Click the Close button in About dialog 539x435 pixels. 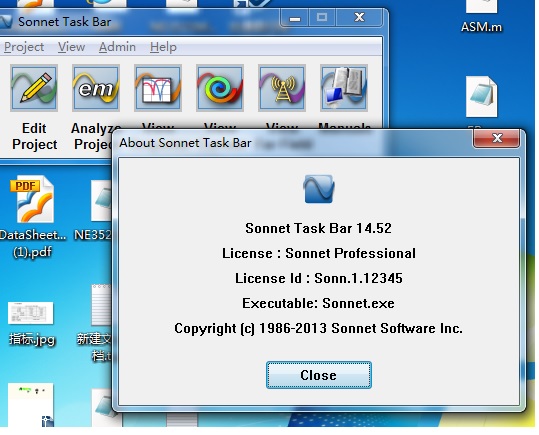319,375
